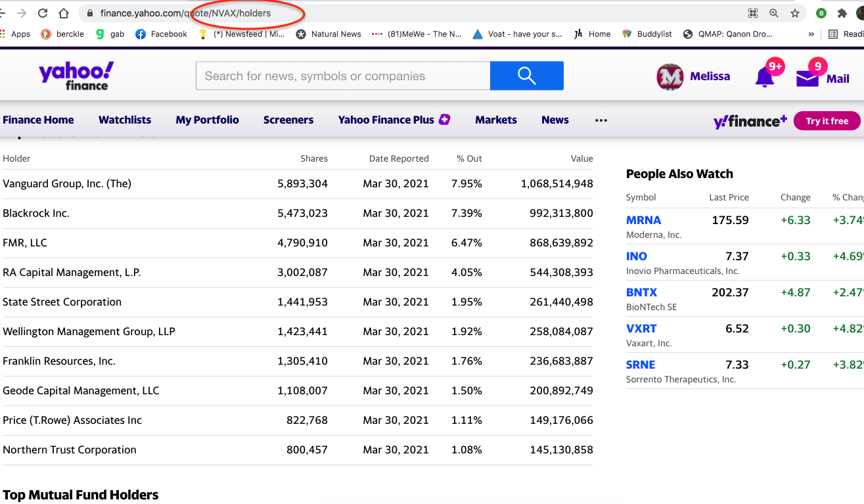Open the notifications bell
Image resolution: width=864 pixels, height=504 pixels.
click(x=765, y=77)
